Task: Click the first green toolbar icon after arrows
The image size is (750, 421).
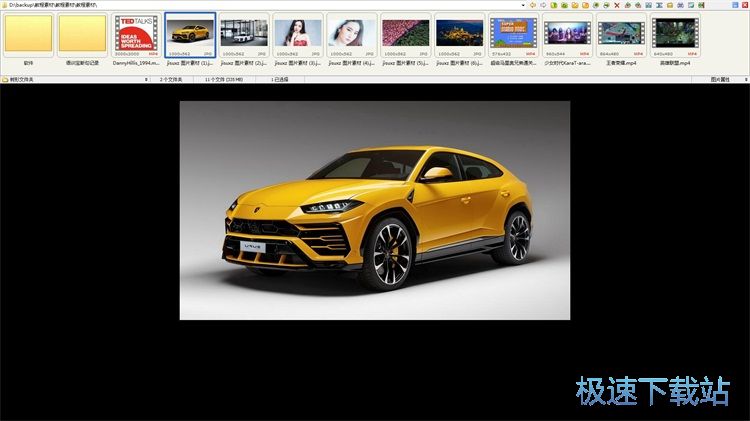Action: click(554, 5)
